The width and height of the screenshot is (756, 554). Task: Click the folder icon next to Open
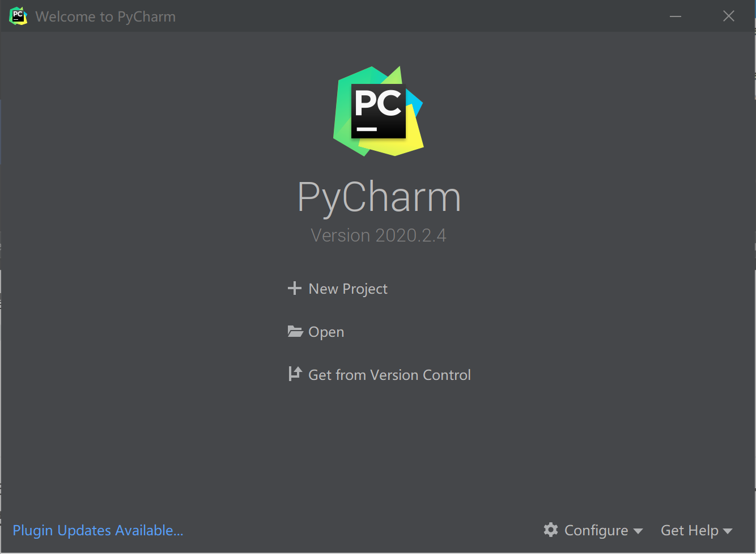point(295,331)
